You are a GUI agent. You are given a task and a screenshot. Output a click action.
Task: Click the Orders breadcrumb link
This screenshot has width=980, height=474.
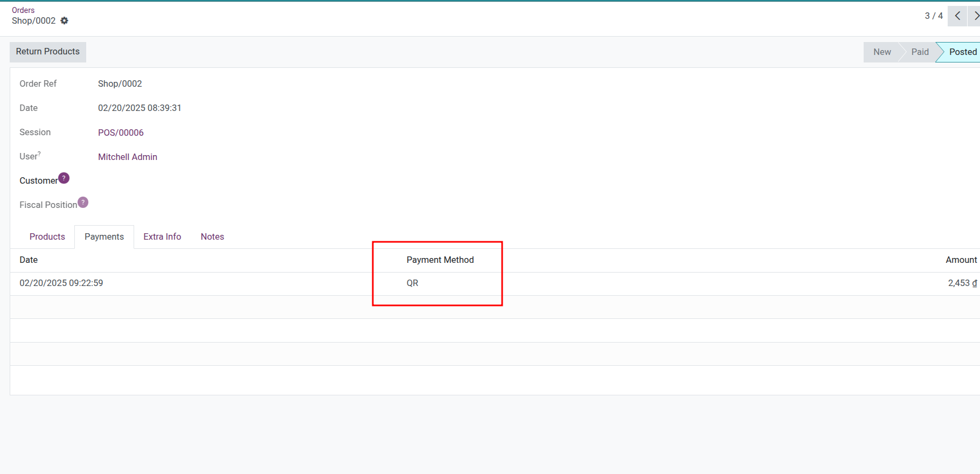point(23,10)
